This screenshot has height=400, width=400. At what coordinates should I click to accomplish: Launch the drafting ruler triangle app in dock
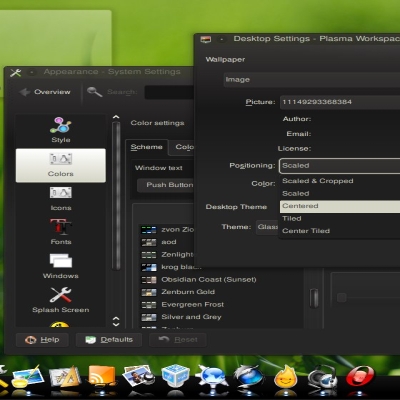(65, 377)
